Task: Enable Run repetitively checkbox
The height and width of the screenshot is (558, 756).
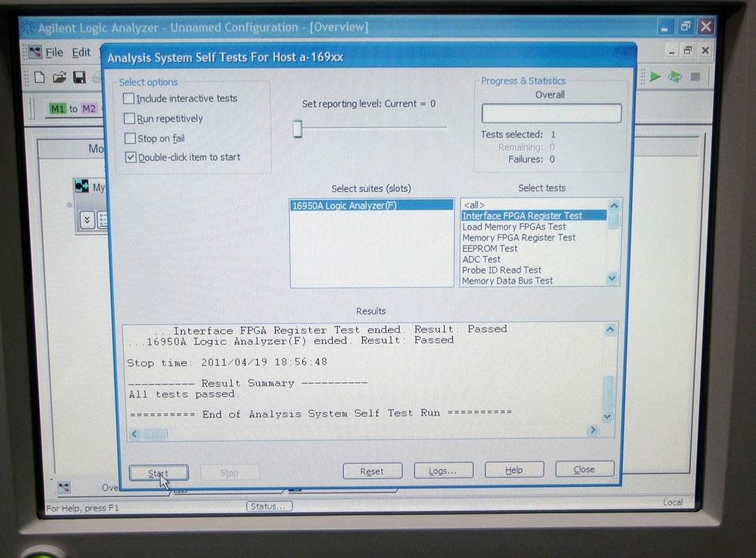Action: 129,119
